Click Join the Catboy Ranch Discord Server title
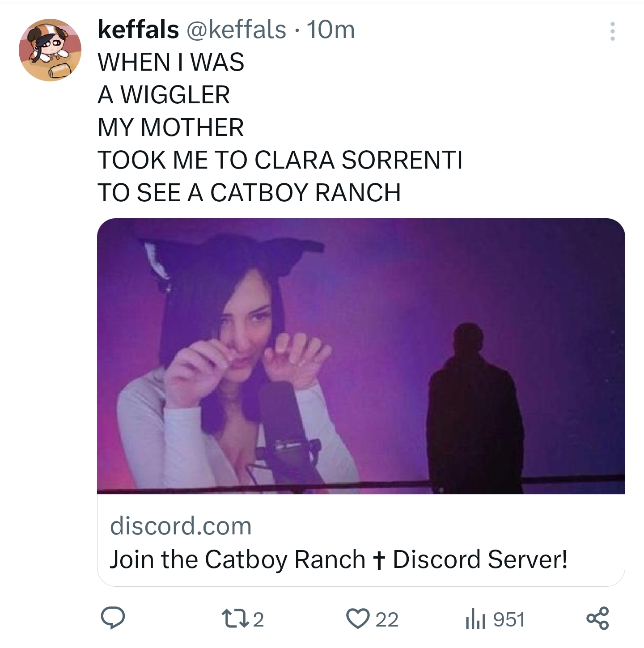 tap(339, 559)
